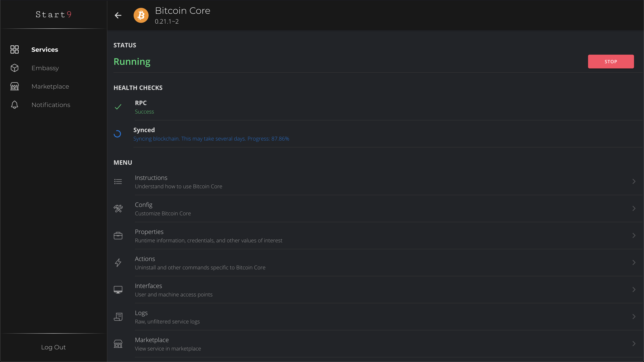Viewport: 644px width, 362px height.
Task: Toggle the RPC health check indicator
Action: point(118,107)
